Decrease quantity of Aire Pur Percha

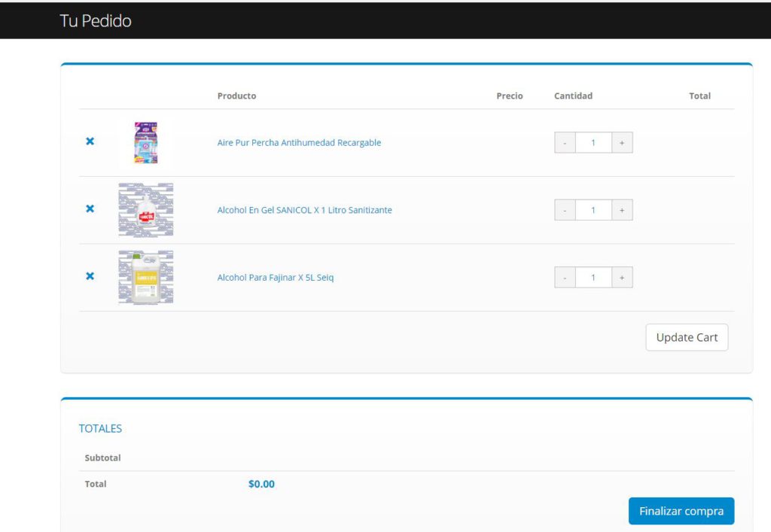coord(565,142)
